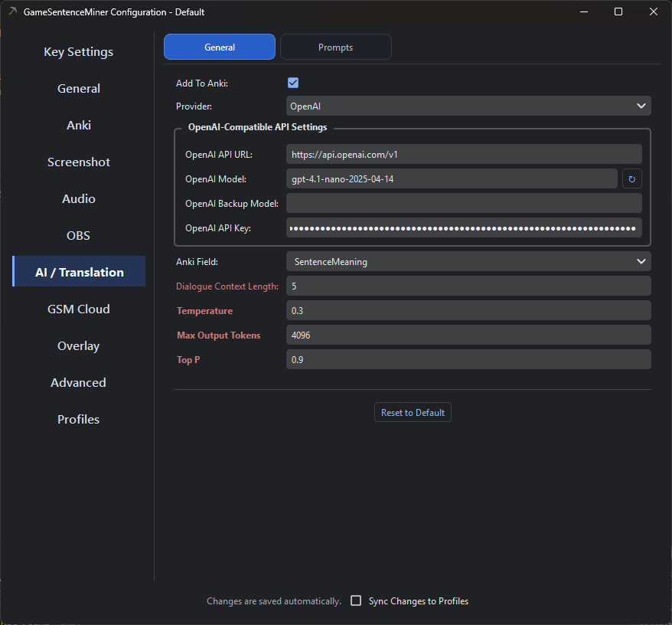
Task: Open the Advanced settings section
Action: point(79,383)
